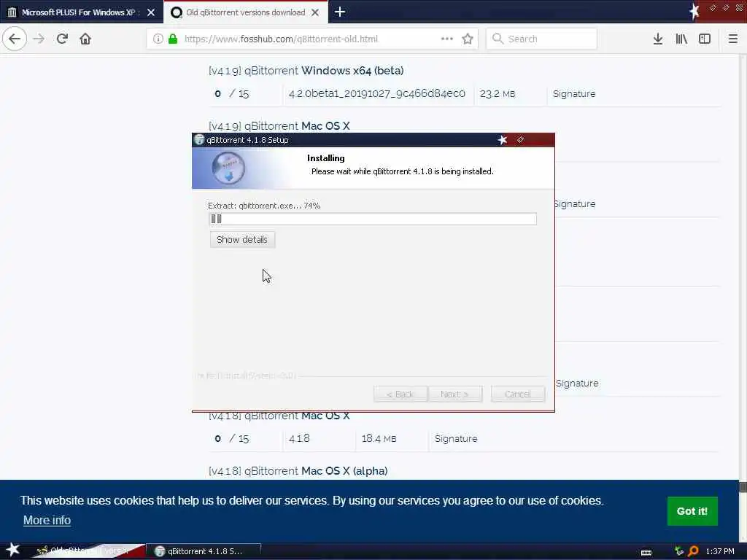747x560 pixels.
Task: Click 4.2.0beta1_20191027 download file link
Action: [377, 93]
